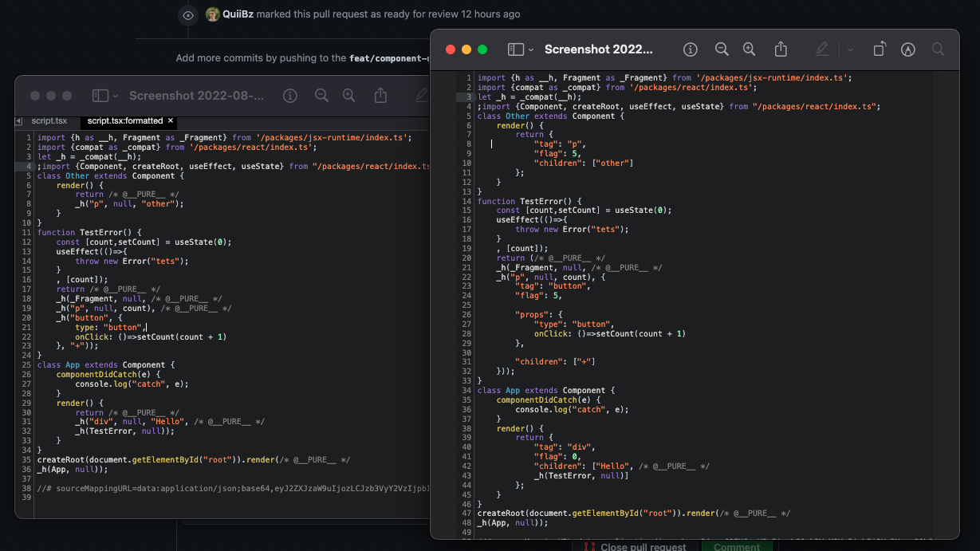Click 'type: "button",' line in back window

[x=110, y=327]
